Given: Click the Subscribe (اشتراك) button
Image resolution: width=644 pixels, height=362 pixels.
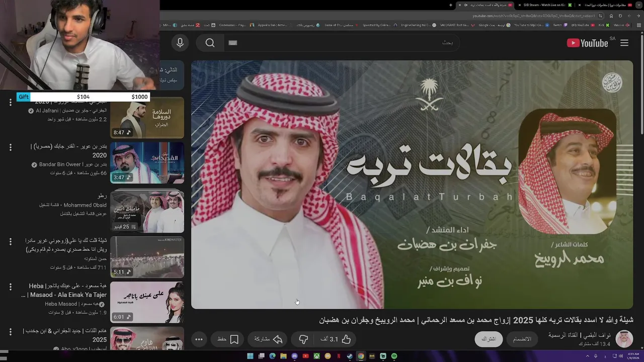Looking at the screenshot, I should point(489,339).
